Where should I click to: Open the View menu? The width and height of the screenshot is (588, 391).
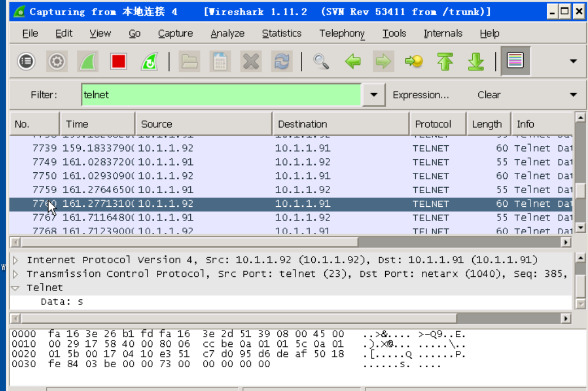(100, 33)
